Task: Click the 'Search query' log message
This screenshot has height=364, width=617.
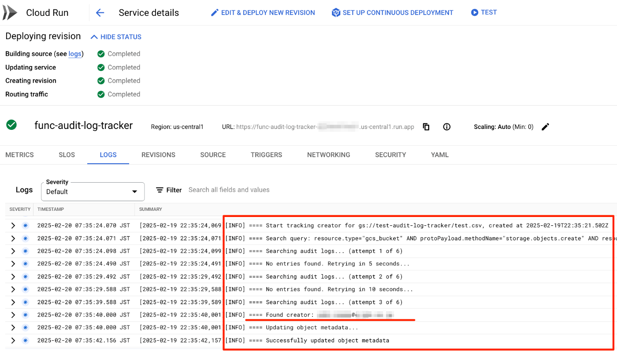Action: click(x=421, y=238)
